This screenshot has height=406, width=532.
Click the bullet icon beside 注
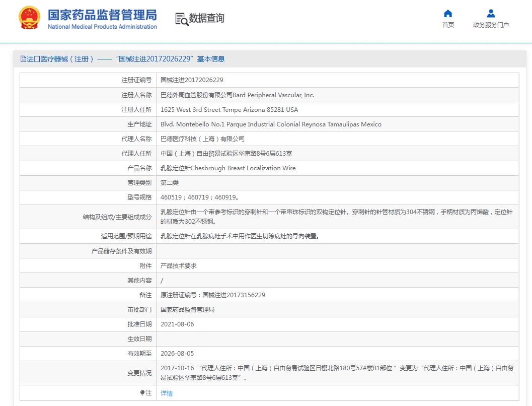pyautogui.click(x=142, y=393)
